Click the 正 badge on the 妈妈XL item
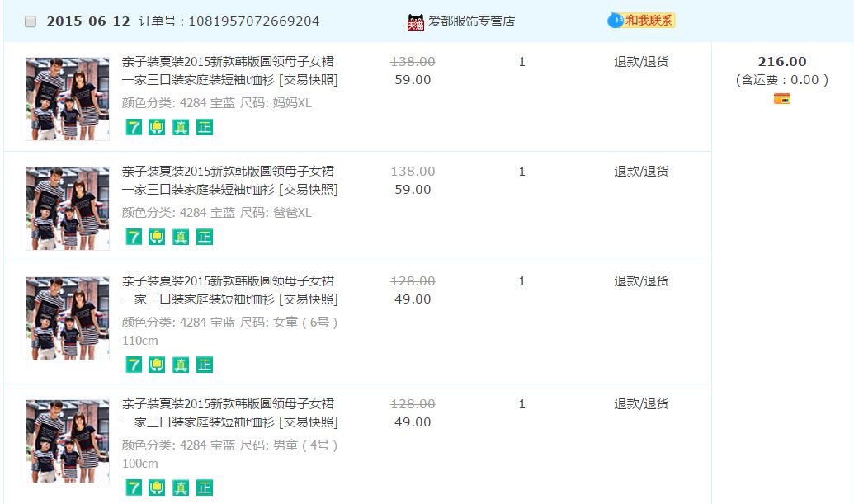Screen dimensions: 854x504 click(205, 127)
